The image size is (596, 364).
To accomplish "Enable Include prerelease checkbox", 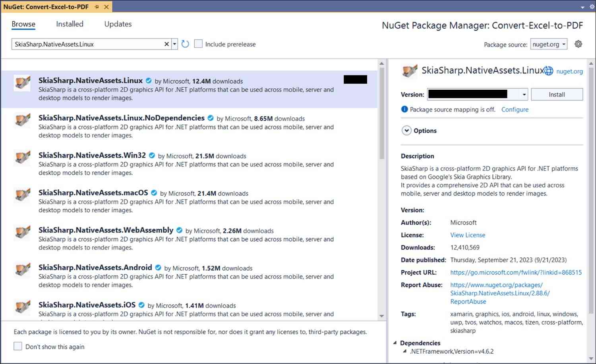I will coord(198,44).
